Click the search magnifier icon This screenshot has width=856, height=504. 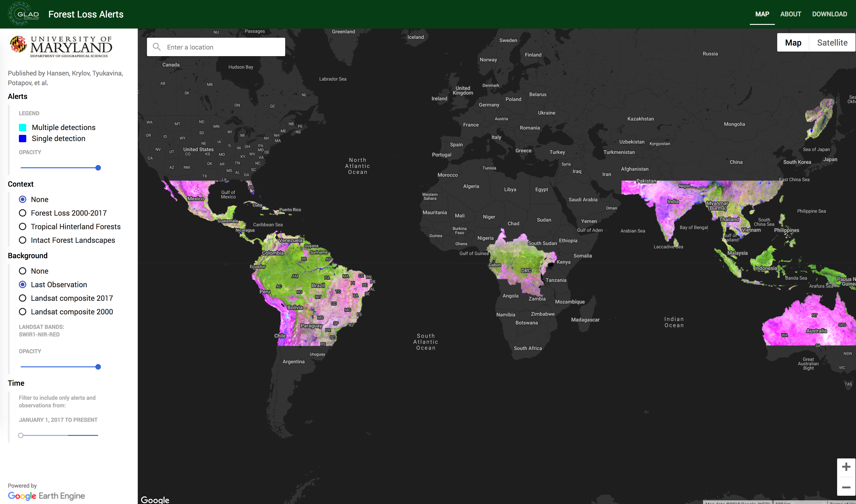(157, 47)
